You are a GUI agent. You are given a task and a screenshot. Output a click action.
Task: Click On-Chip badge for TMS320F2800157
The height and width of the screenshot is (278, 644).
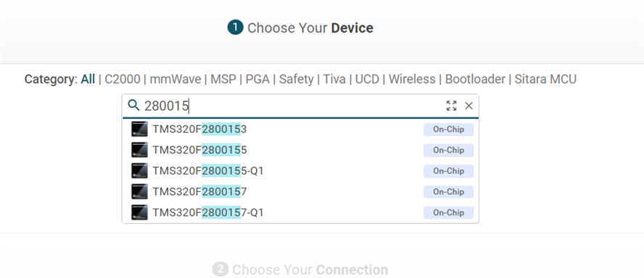[x=448, y=191]
